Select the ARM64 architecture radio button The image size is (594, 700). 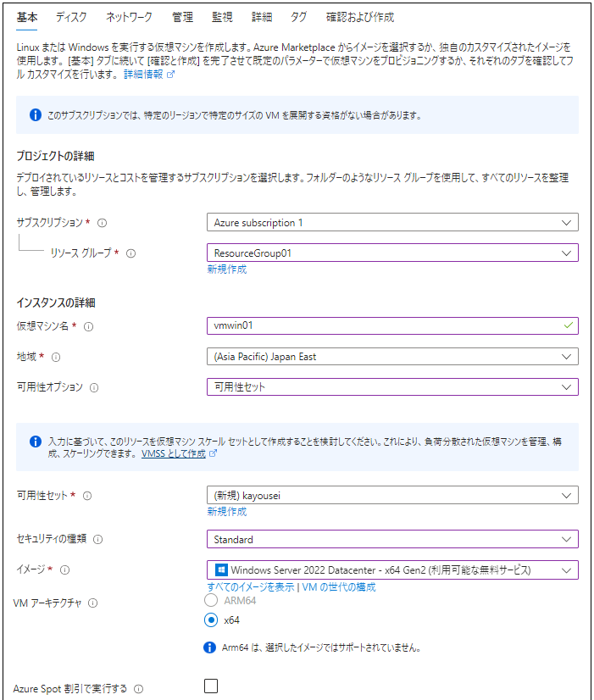(211, 601)
